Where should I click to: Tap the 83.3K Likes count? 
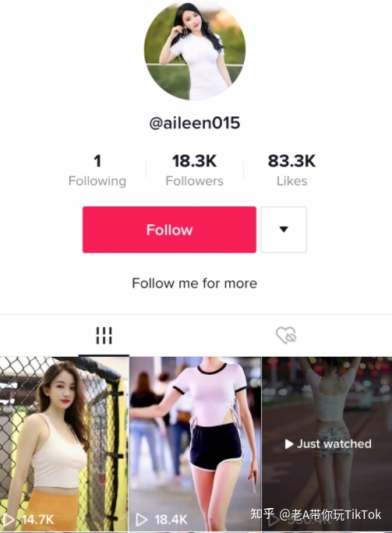pyautogui.click(x=291, y=170)
